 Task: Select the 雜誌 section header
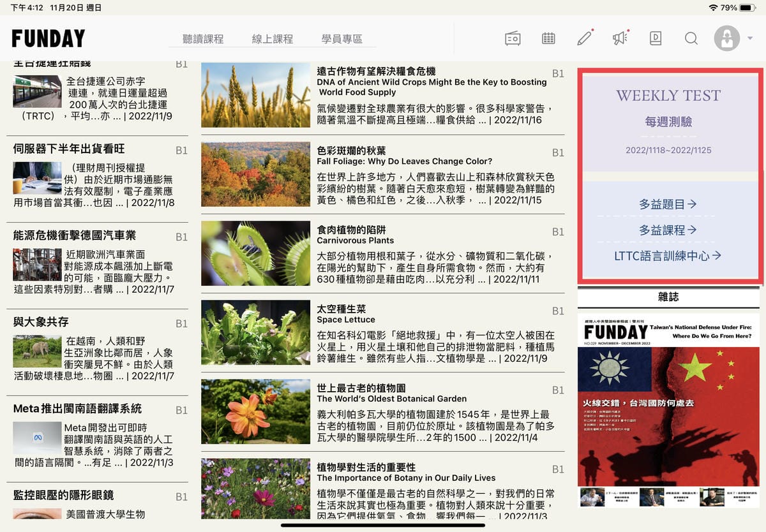pos(668,297)
